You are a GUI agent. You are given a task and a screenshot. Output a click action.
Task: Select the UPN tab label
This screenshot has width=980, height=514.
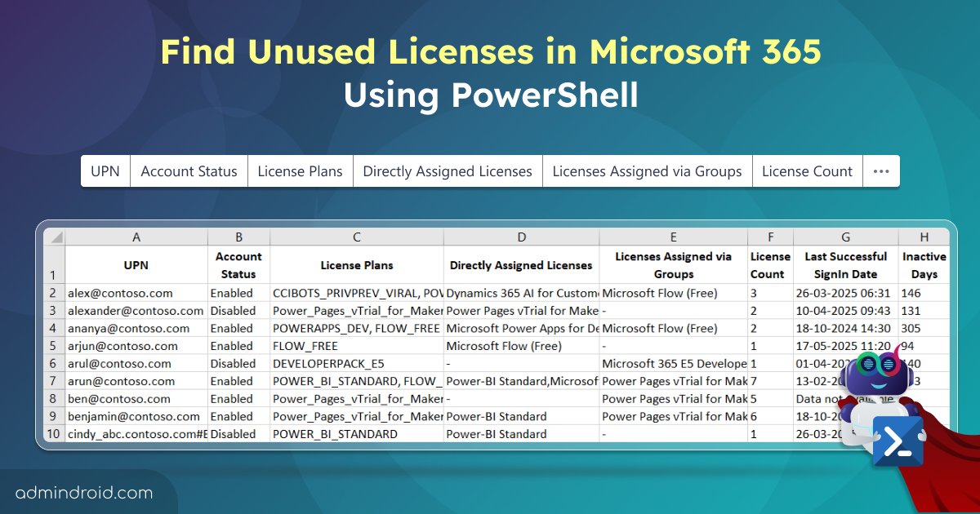click(x=105, y=171)
